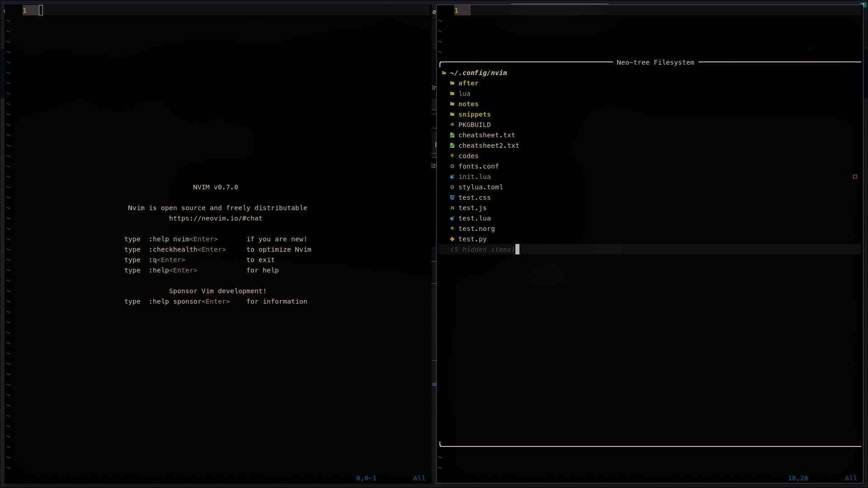
Task: Click the folder icon next to snippets
Action: (x=453, y=114)
